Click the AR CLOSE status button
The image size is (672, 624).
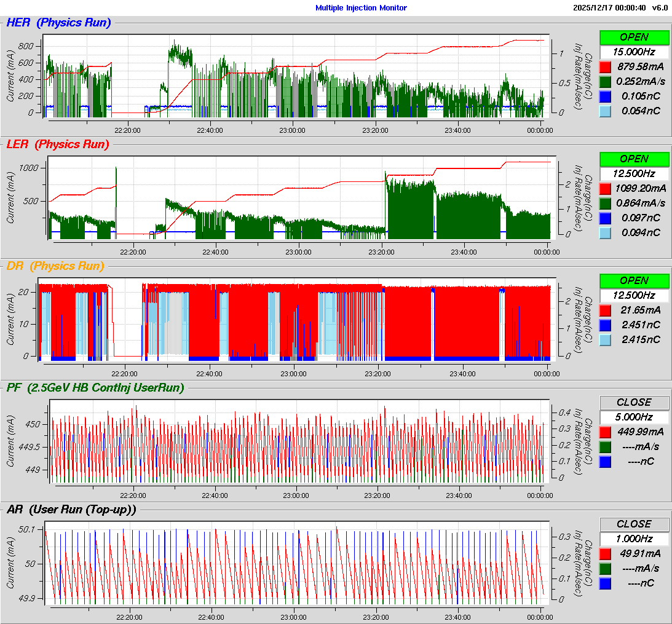[634, 524]
